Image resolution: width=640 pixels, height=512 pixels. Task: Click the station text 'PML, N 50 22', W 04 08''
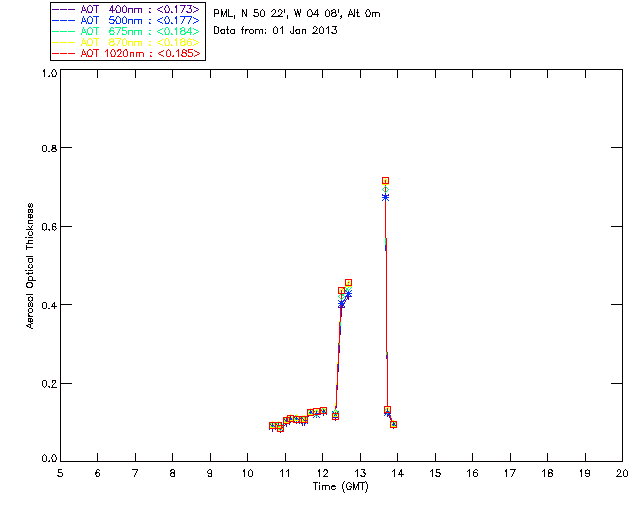click(x=278, y=13)
